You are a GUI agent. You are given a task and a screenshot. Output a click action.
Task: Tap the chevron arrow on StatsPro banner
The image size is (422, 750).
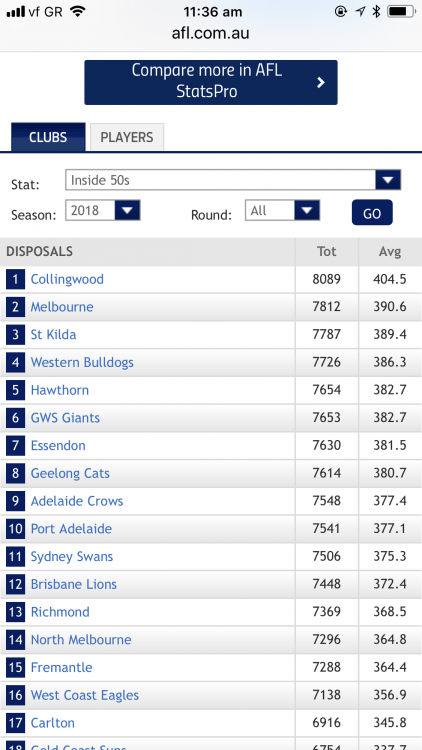(321, 83)
